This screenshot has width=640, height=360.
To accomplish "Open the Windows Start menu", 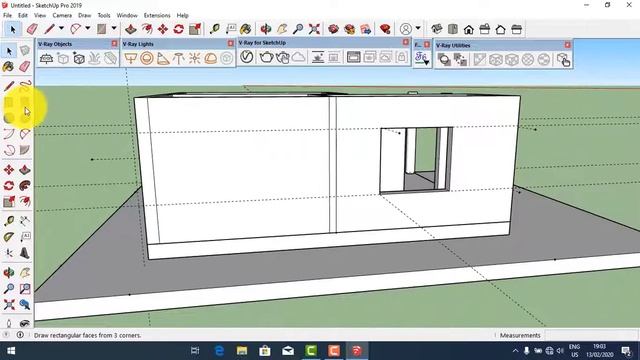I will pos(11,351).
